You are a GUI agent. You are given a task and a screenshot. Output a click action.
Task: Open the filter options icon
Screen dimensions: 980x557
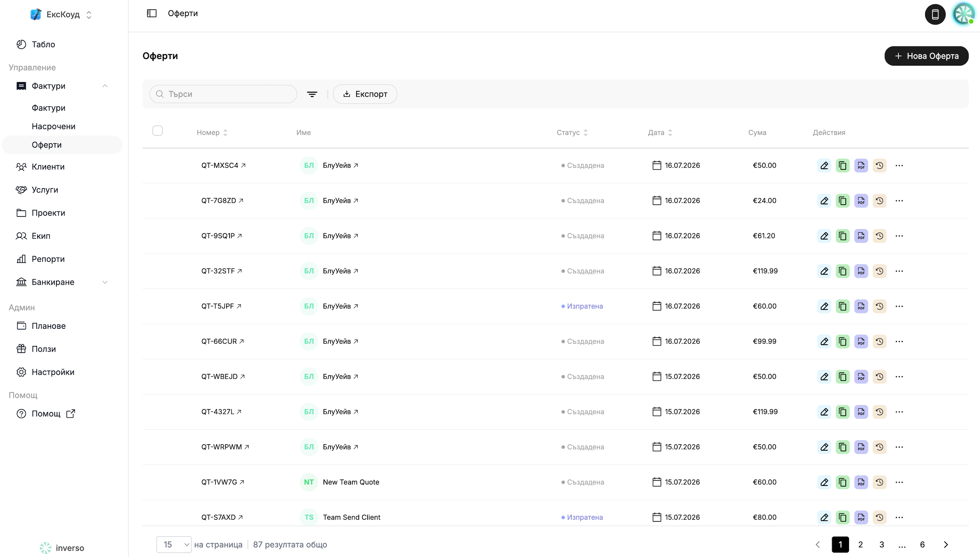(312, 94)
